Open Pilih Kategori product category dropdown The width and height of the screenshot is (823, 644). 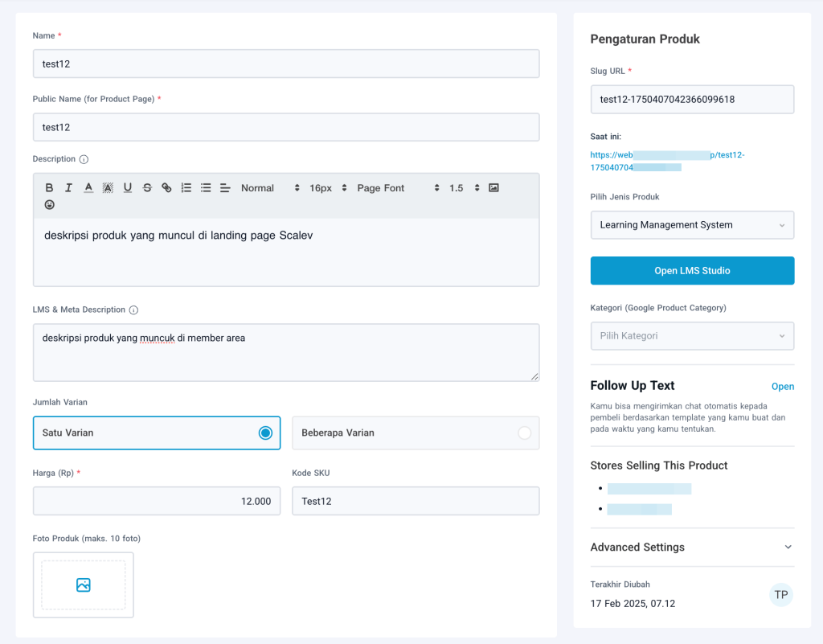(x=692, y=336)
